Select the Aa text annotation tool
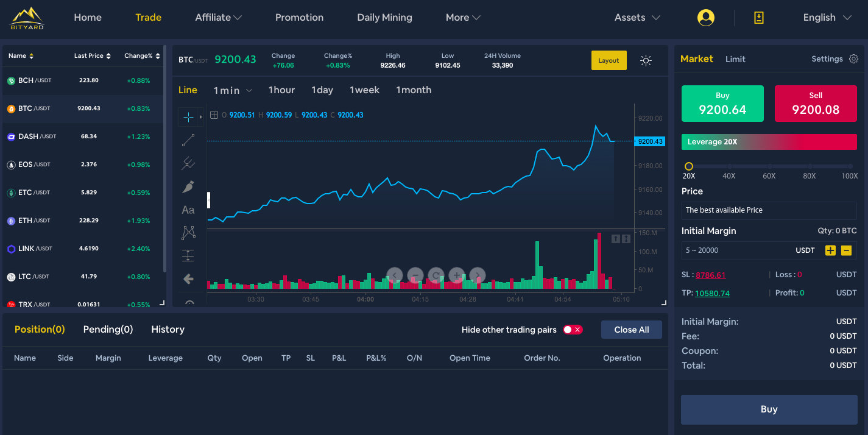Screen dimensions: 868x435 (188, 210)
